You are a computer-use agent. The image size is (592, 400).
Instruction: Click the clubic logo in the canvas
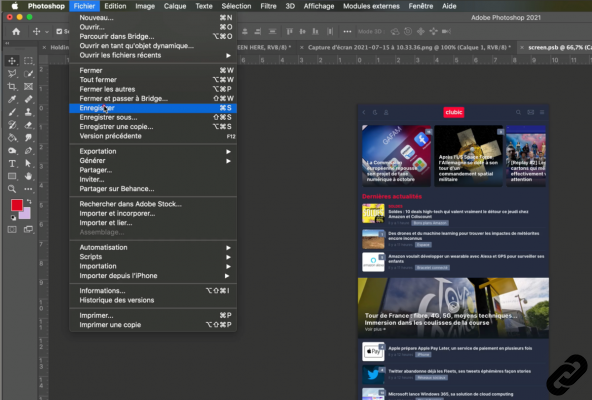click(453, 112)
